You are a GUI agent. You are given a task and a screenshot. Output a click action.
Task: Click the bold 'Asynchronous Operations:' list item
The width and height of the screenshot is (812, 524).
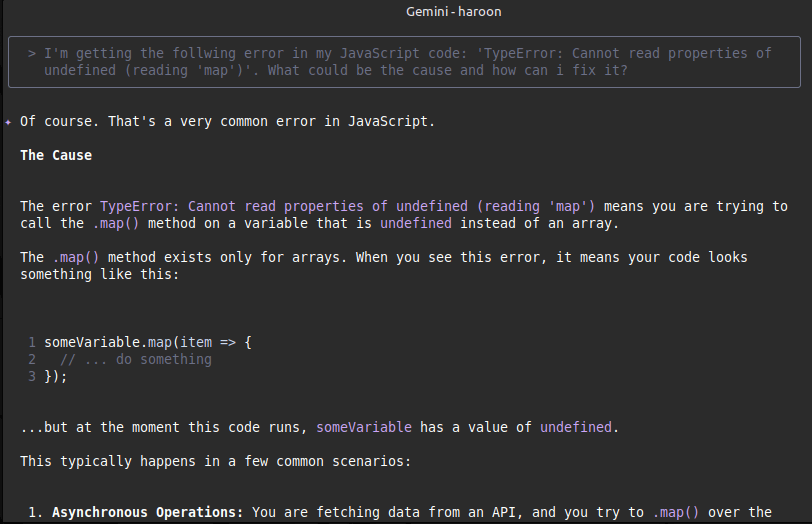[148, 512]
